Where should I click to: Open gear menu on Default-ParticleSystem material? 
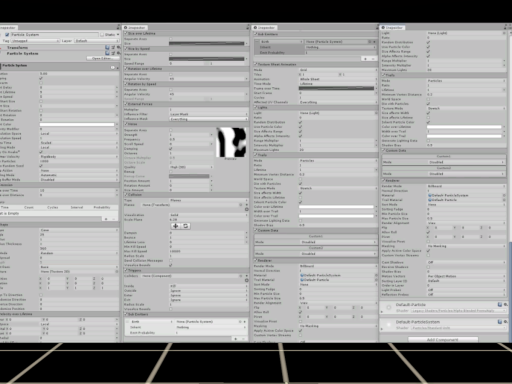click(505, 322)
